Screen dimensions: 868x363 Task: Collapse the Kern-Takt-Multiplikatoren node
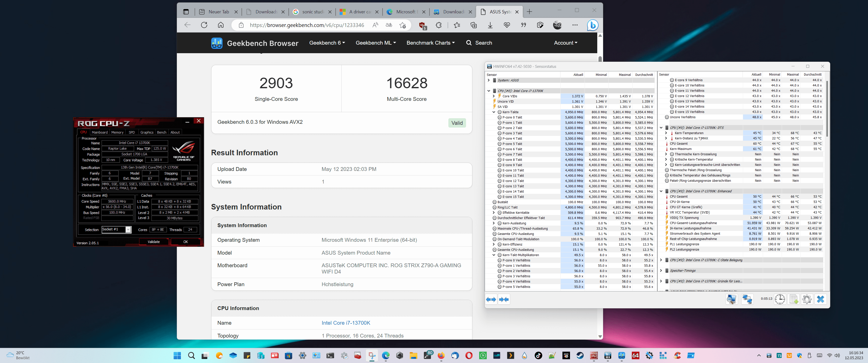pyautogui.click(x=494, y=255)
